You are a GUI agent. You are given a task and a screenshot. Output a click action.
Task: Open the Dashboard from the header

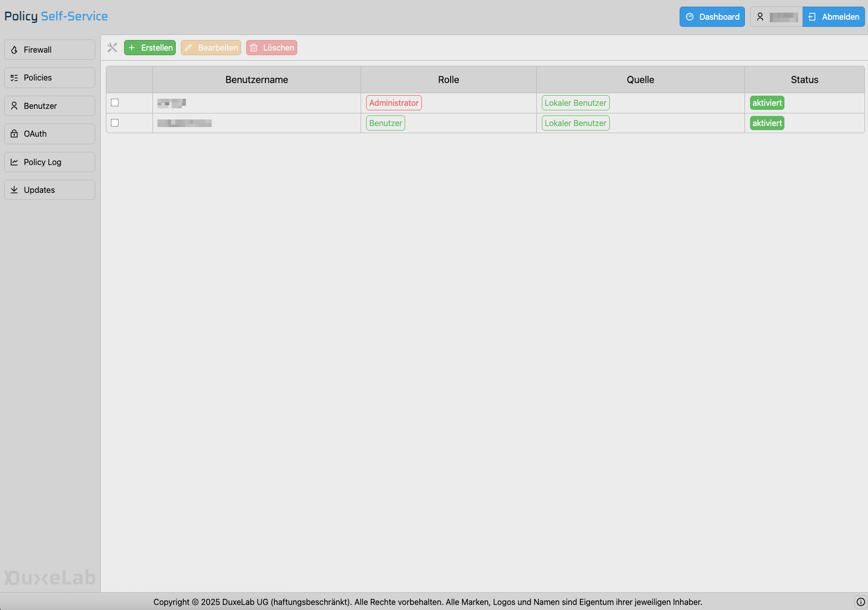pyautogui.click(x=712, y=17)
